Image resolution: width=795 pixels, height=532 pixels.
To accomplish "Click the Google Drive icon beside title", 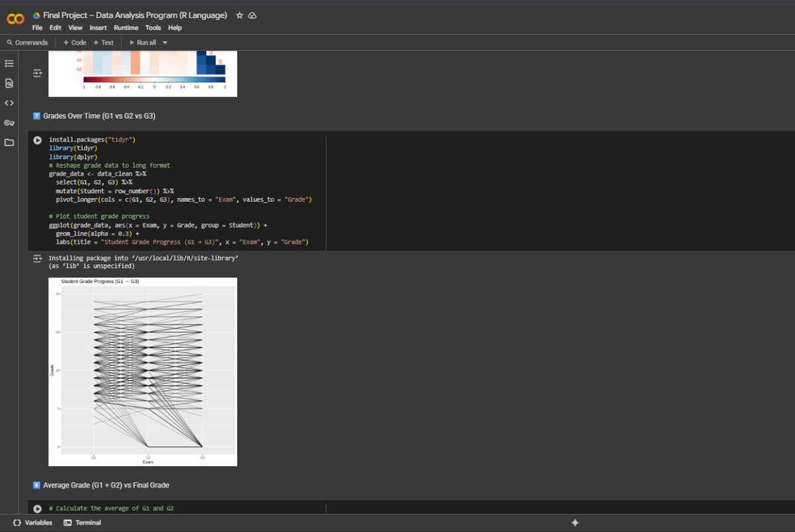I will click(36, 15).
